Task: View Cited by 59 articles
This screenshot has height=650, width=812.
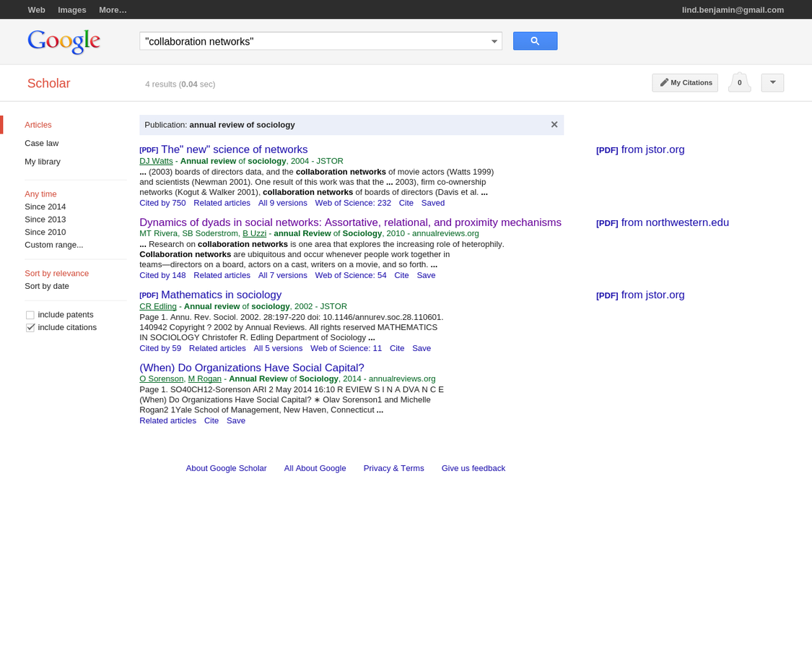Action: tap(160, 348)
